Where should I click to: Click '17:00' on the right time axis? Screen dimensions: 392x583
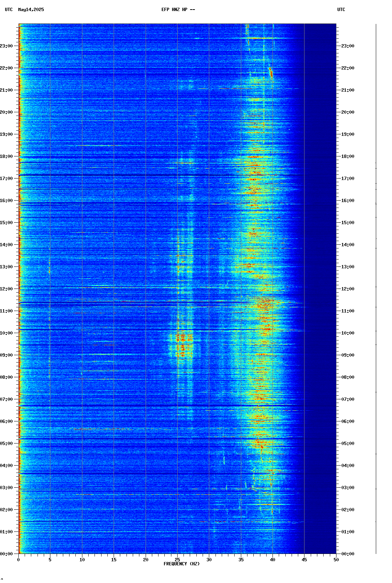[348, 179]
